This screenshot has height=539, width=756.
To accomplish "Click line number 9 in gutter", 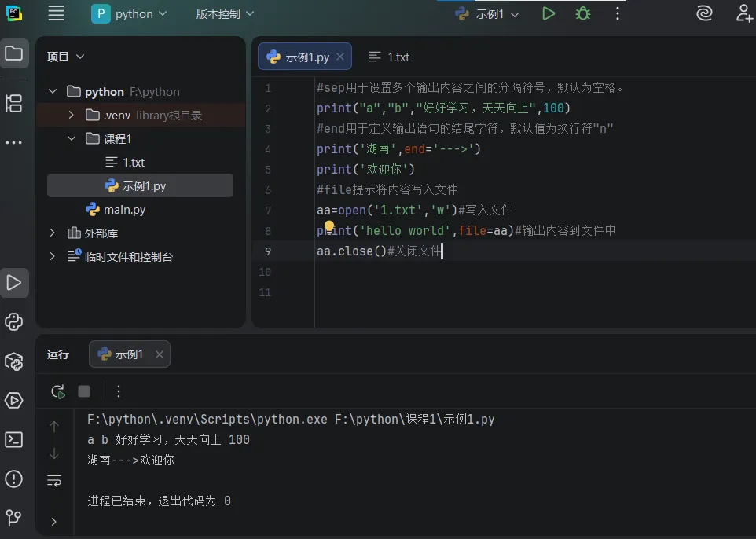I will tap(268, 251).
